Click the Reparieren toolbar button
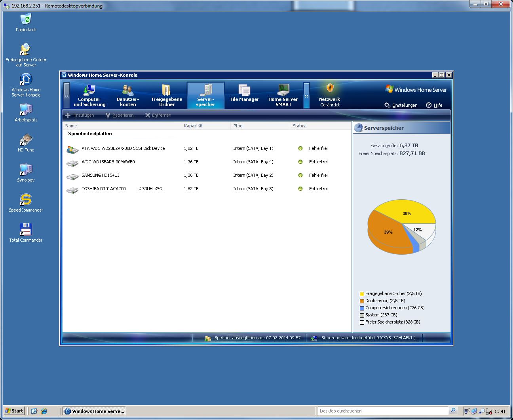 pos(120,115)
